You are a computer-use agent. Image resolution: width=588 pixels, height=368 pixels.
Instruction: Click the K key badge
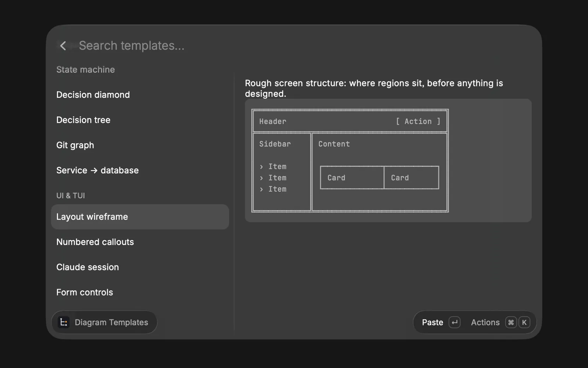pyautogui.click(x=524, y=322)
